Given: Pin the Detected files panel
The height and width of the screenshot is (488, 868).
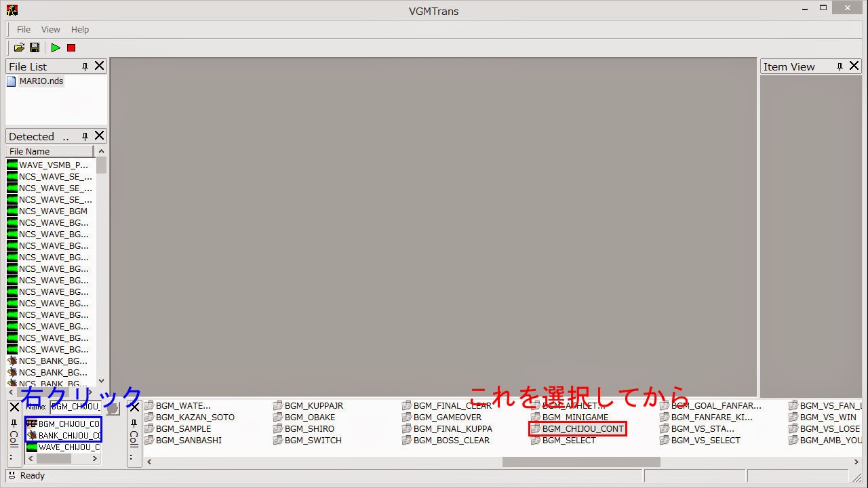Looking at the screenshot, I should 85,136.
